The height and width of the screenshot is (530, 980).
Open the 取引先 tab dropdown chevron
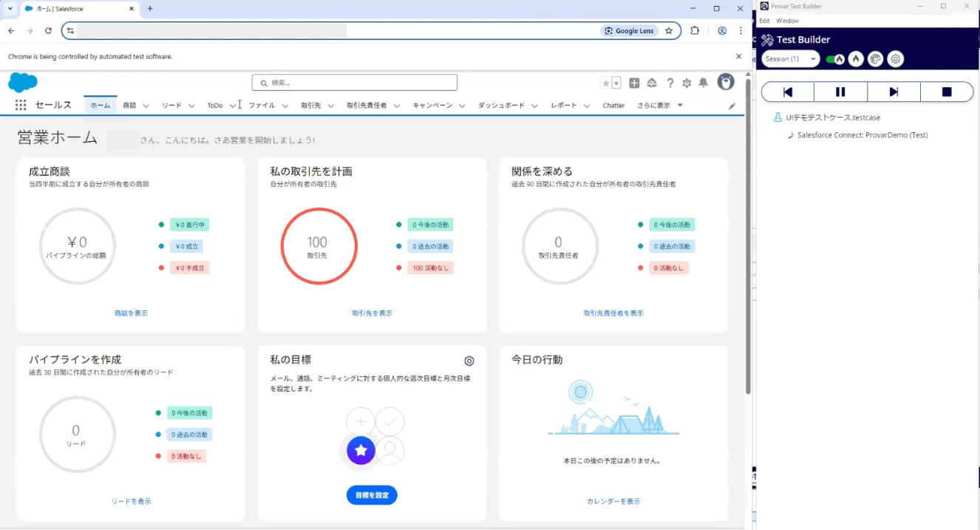[x=330, y=106]
